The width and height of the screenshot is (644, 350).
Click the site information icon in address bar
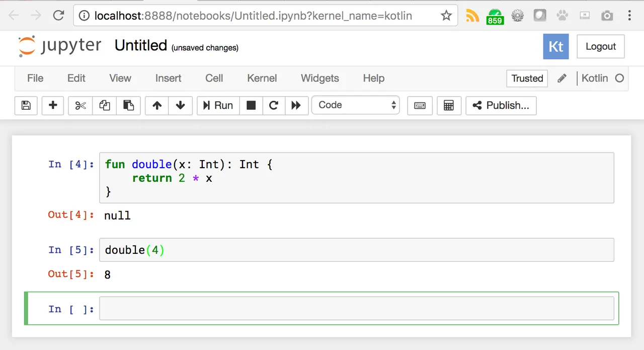(85, 16)
